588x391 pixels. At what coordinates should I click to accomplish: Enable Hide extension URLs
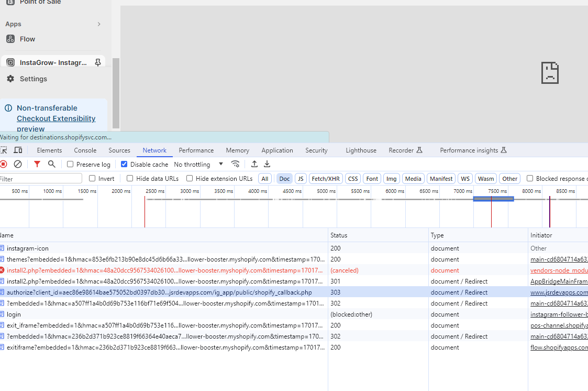(190, 178)
